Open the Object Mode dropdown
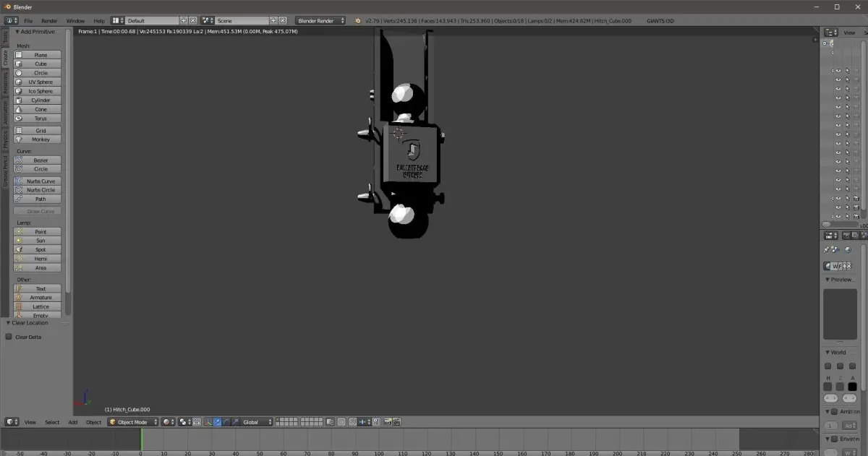Viewport: 868px width, 456px height. 133,422
